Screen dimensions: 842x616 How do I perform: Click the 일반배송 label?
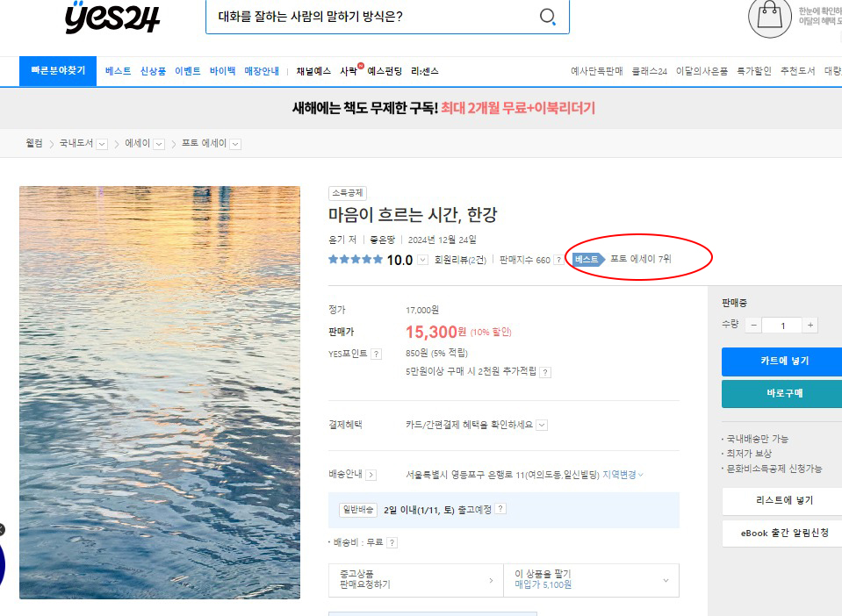coord(358,510)
